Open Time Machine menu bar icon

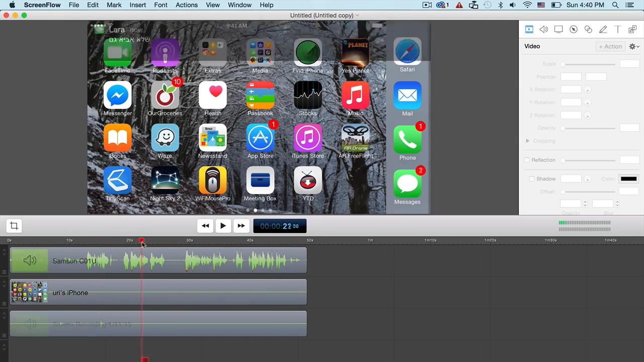point(487,5)
